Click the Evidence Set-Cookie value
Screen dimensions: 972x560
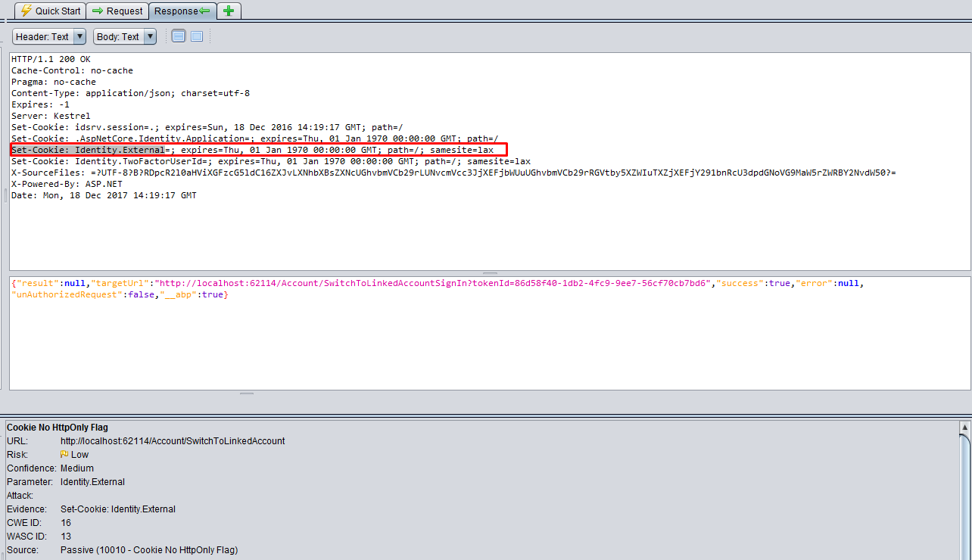tap(118, 509)
